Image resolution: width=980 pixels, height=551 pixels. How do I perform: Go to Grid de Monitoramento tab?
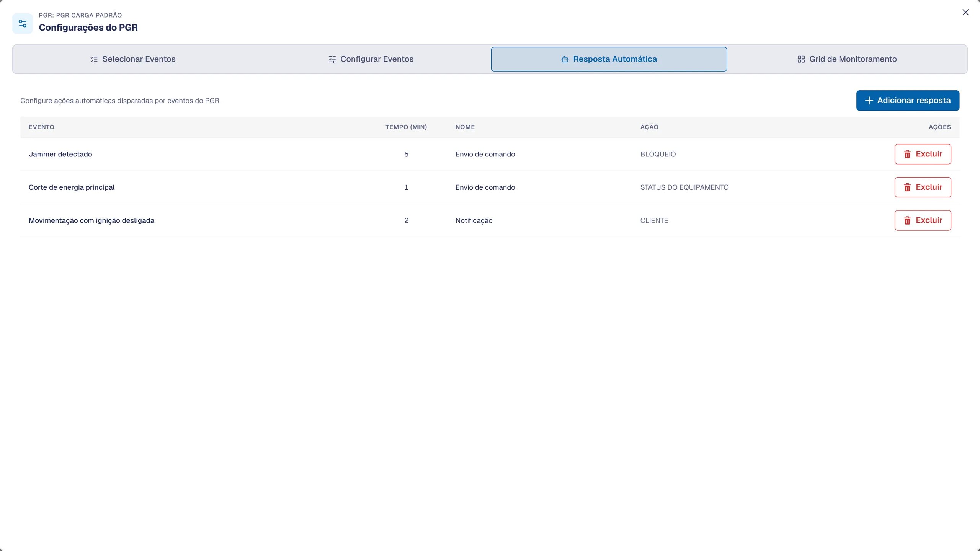click(x=847, y=59)
